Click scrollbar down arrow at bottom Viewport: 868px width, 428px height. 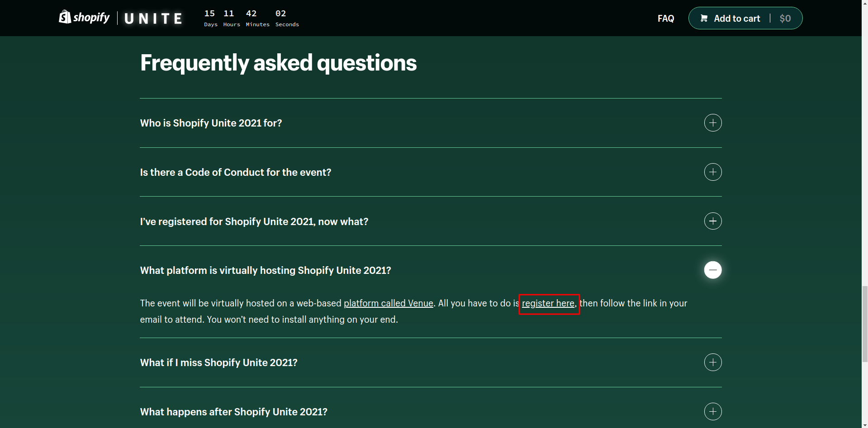864,424
